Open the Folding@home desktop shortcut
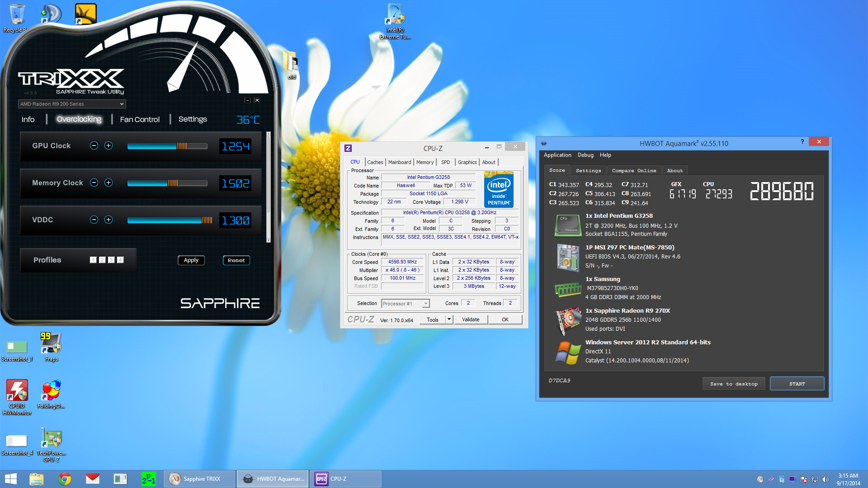 [x=51, y=394]
